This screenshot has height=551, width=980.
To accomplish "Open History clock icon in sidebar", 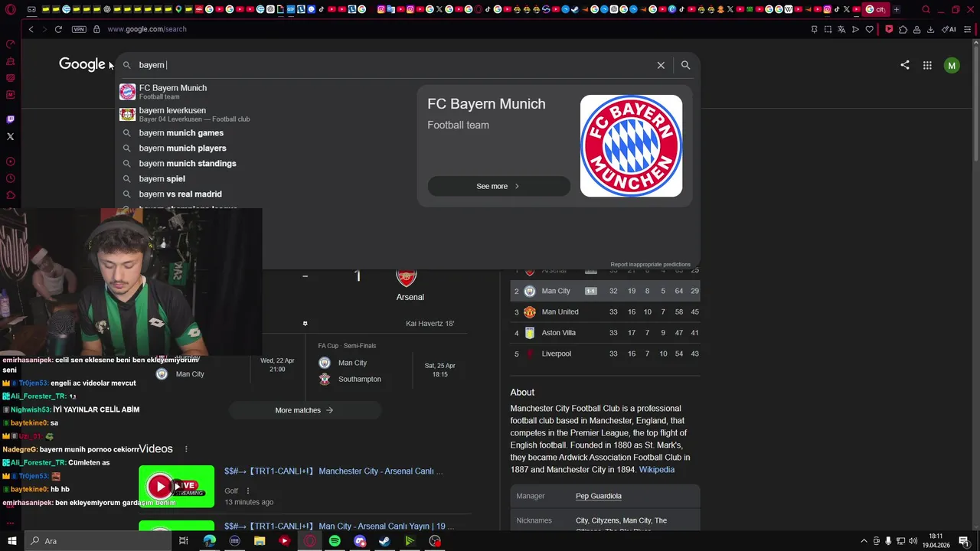I will [10, 178].
